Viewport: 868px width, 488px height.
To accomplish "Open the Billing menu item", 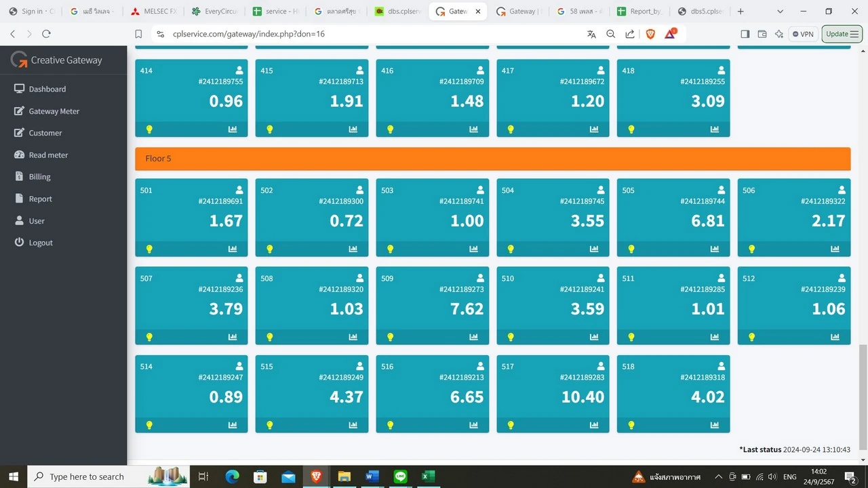I will 39,177.
